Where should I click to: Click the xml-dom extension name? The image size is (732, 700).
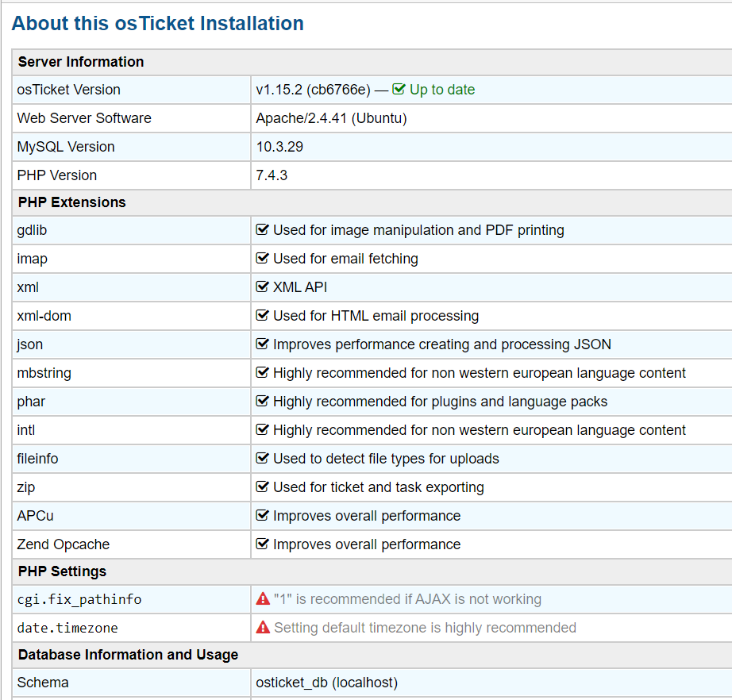[44, 315]
